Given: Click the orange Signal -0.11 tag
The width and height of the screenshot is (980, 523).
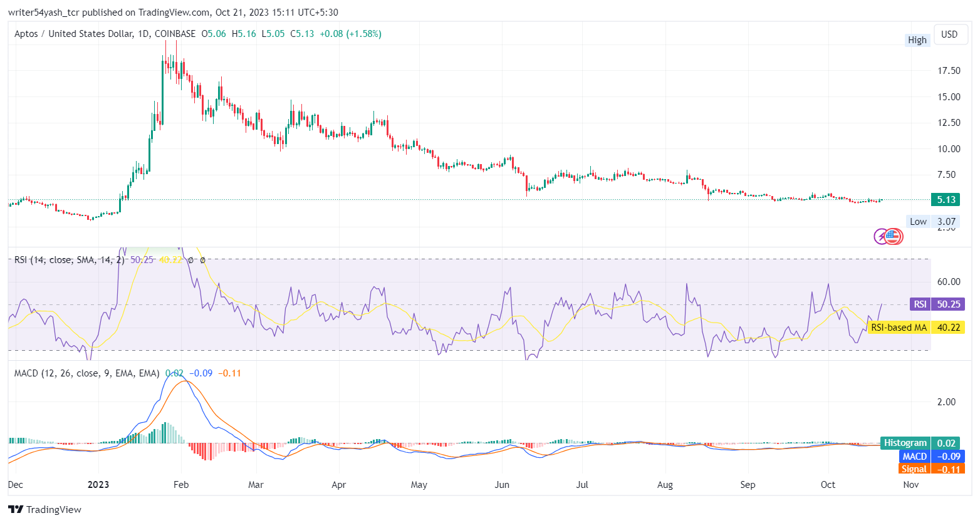Looking at the screenshot, I should 932,469.
